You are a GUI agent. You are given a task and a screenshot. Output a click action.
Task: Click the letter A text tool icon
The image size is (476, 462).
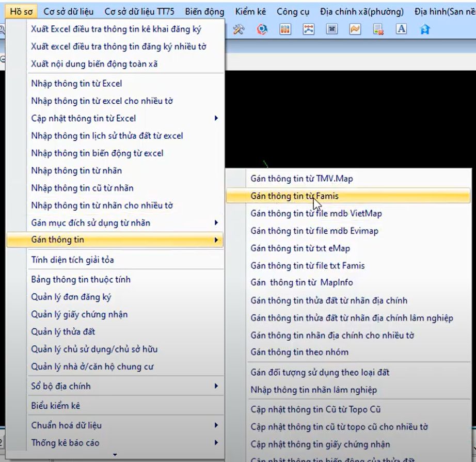pos(401,29)
